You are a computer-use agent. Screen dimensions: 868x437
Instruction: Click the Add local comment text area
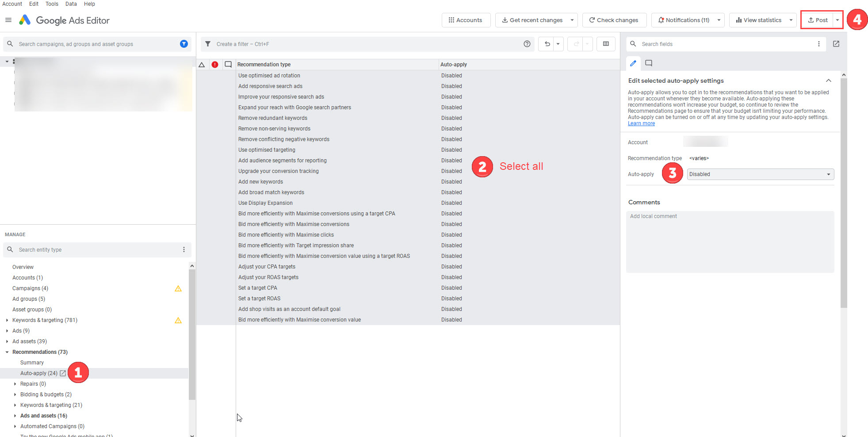tap(730, 241)
